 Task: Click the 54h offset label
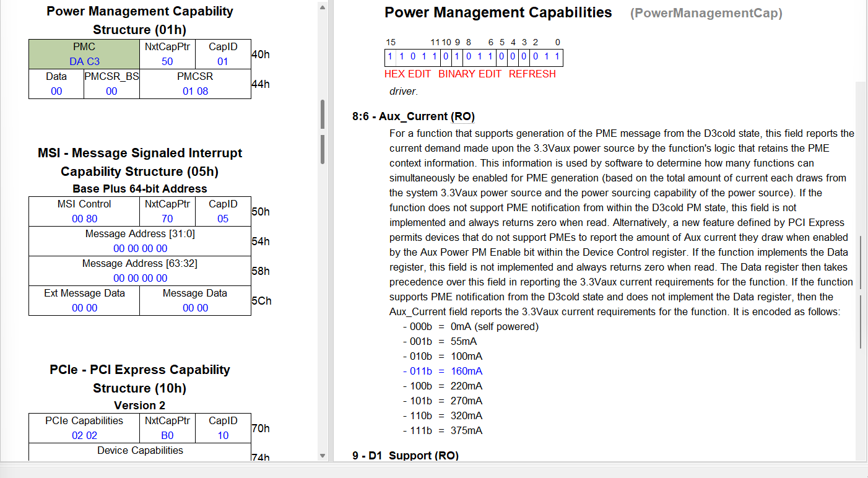coord(261,241)
